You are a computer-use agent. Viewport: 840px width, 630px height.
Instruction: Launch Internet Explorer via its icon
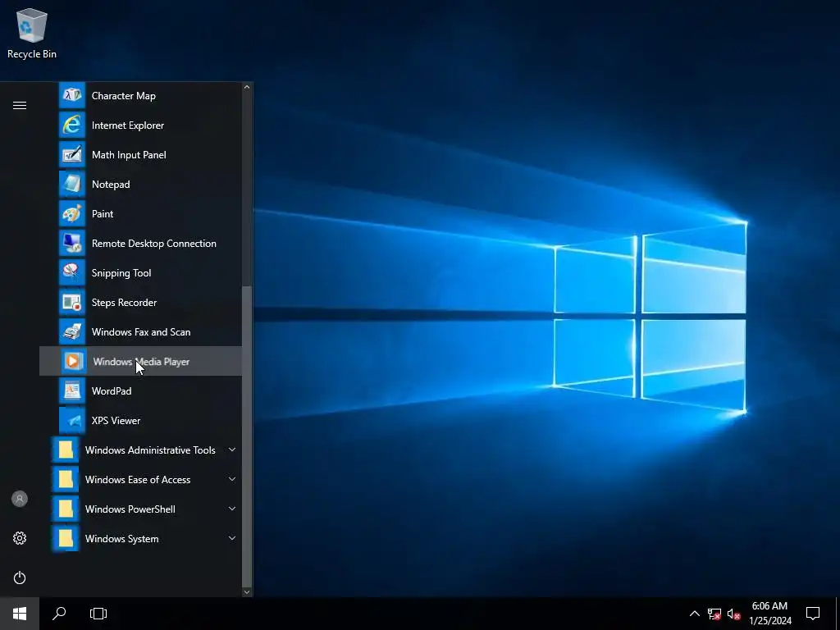(72, 126)
